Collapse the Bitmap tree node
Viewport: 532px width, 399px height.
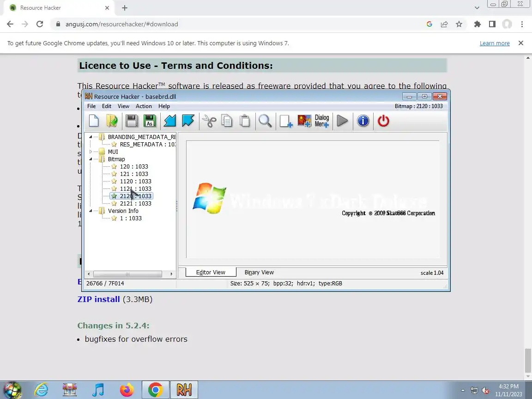[x=91, y=159]
